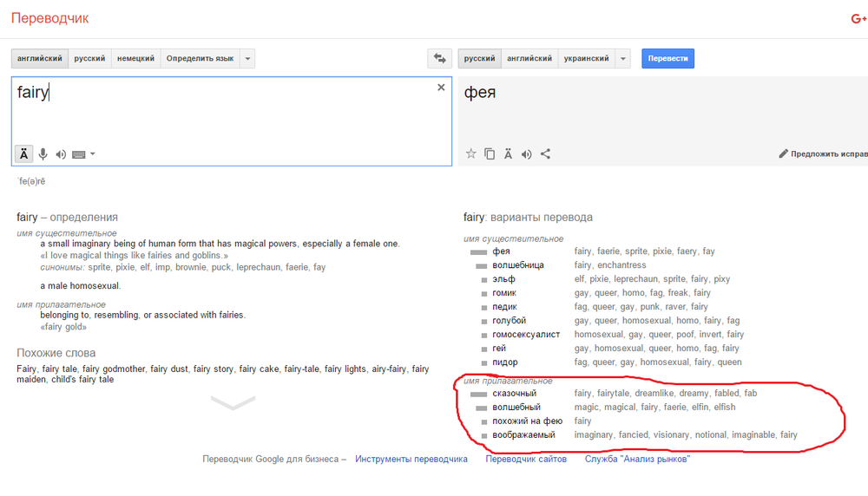
Task: Select немецкий as source language
Action: pos(135,58)
